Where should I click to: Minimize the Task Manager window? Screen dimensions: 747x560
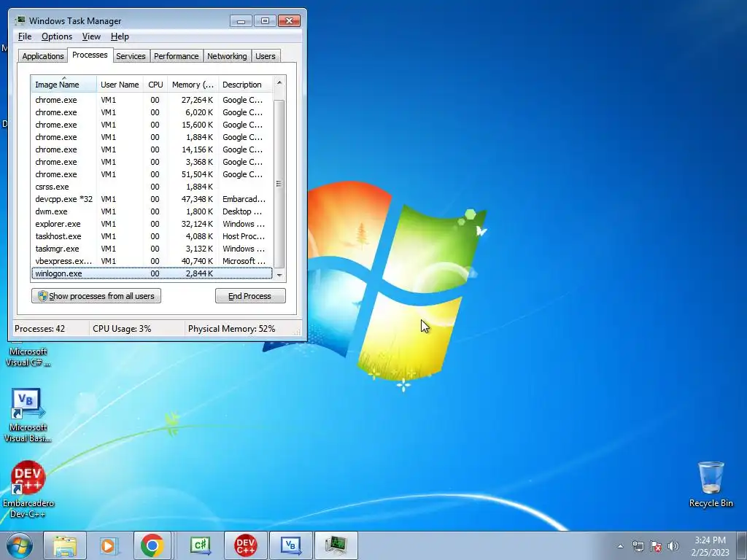click(x=241, y=21)
